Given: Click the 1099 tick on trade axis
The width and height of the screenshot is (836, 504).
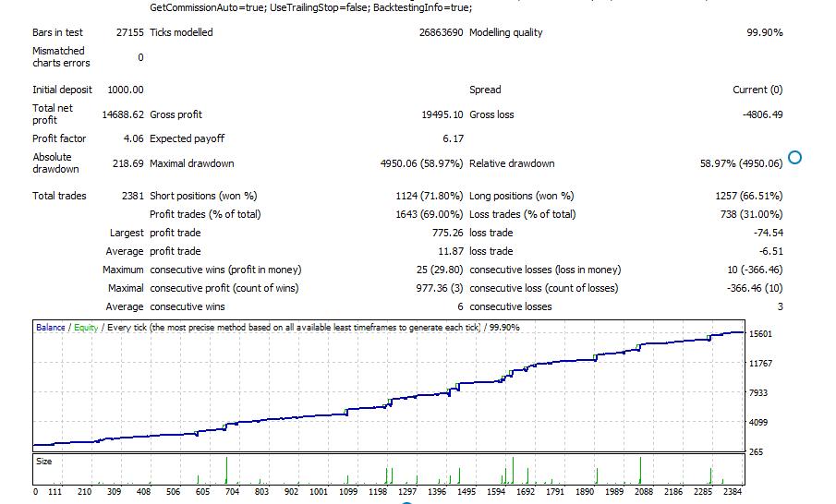Looking at the screenshot, I should coord(348,492).
